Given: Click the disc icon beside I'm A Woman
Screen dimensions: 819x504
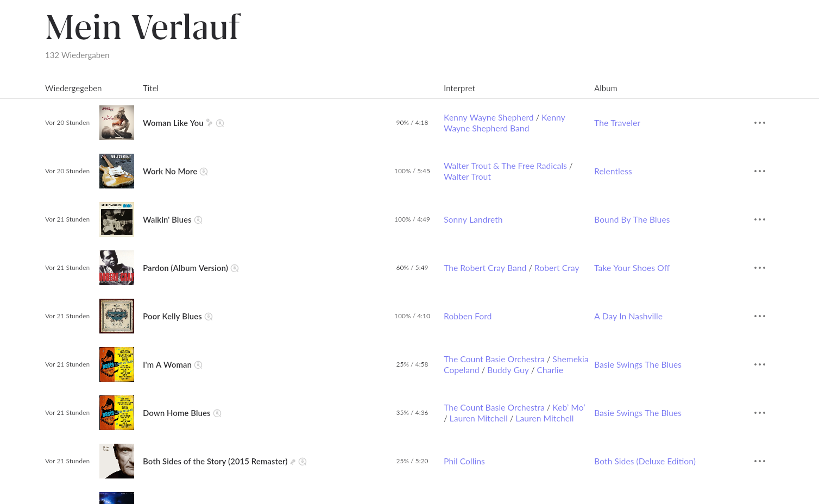Looking at the screenshot, I should 198,365.
